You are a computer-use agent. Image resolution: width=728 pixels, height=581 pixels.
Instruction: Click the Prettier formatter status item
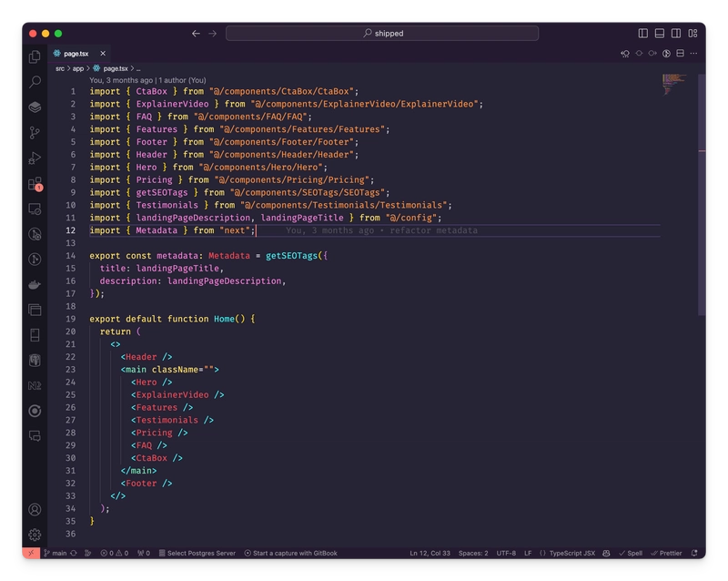(666, 553)
